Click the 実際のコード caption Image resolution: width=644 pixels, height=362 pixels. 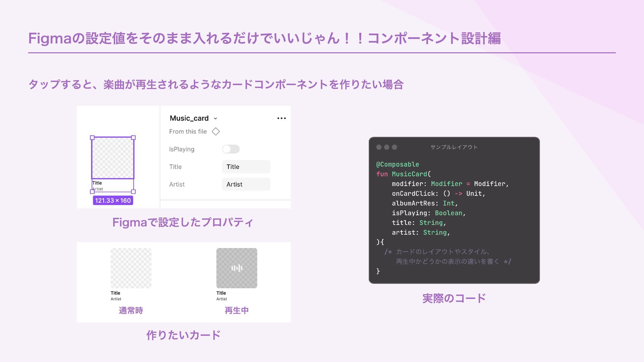tap(454, 298)
